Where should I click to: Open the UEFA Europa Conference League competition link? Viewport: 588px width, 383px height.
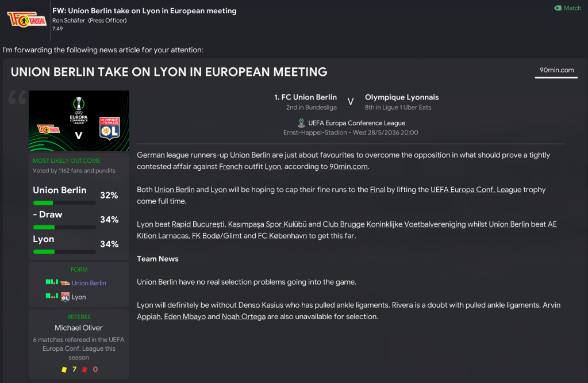[x=356, y=123]
